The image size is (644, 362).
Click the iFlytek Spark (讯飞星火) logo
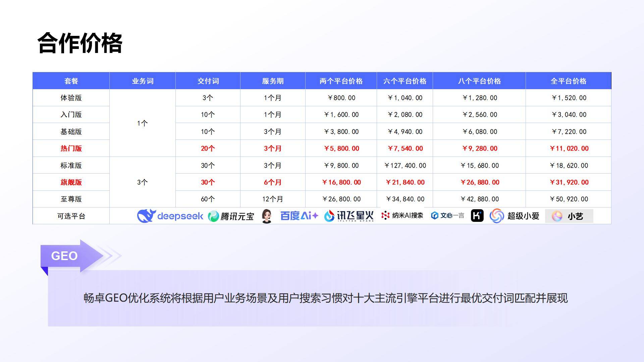[x=349, y=216]
